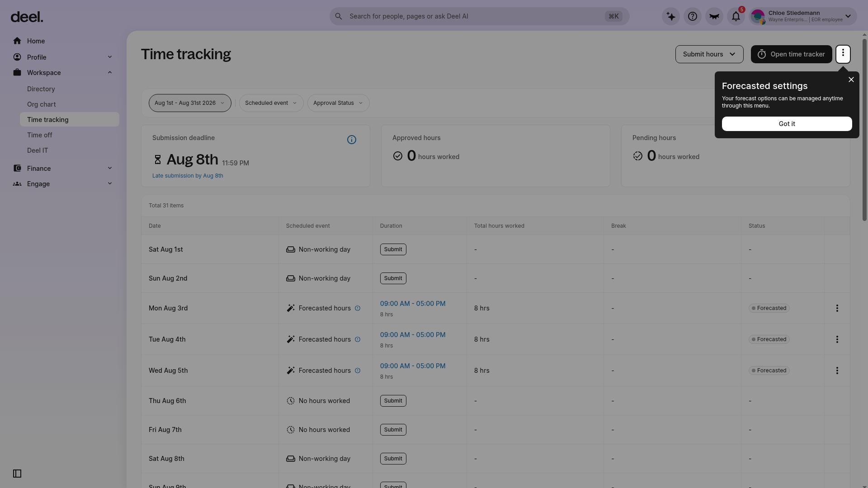Collapse the Workspace section chevron
Viewport: 868px width, 488px height.
(x=110, y=72)
